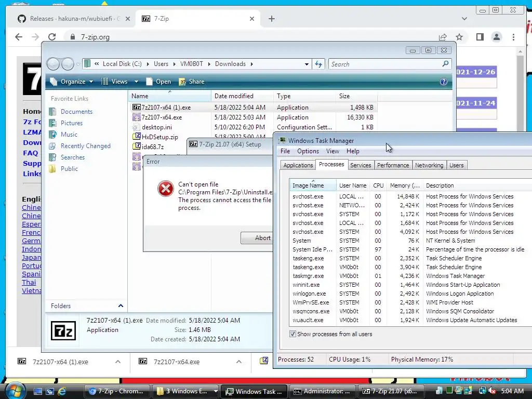Select System Idle Process row
The height and width of the screenshot is (399, 532).
(x=410, y=249)
